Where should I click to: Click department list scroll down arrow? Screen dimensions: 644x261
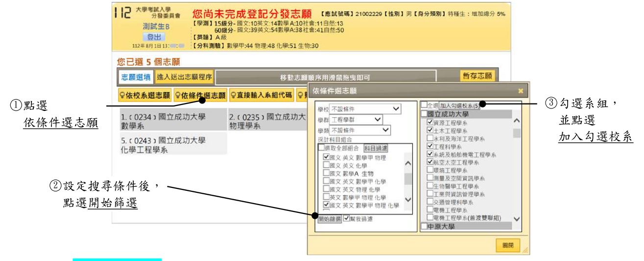(517, 218)
